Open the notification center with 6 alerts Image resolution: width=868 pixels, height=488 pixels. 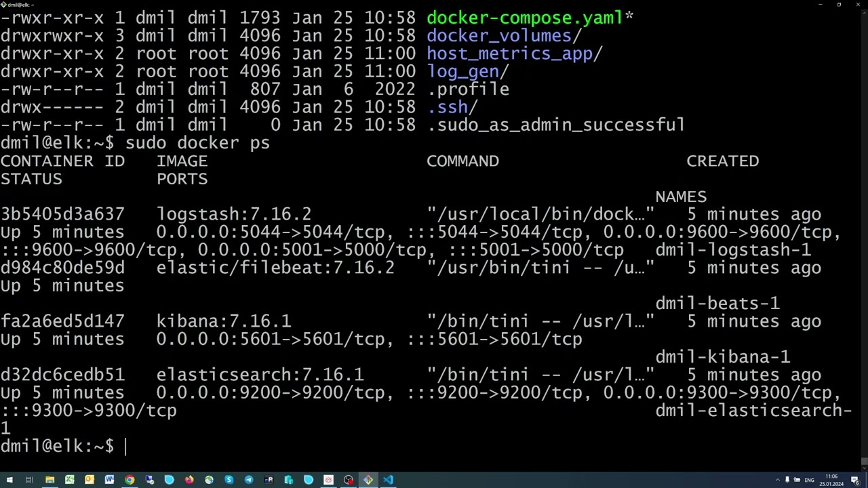(855, 480)
